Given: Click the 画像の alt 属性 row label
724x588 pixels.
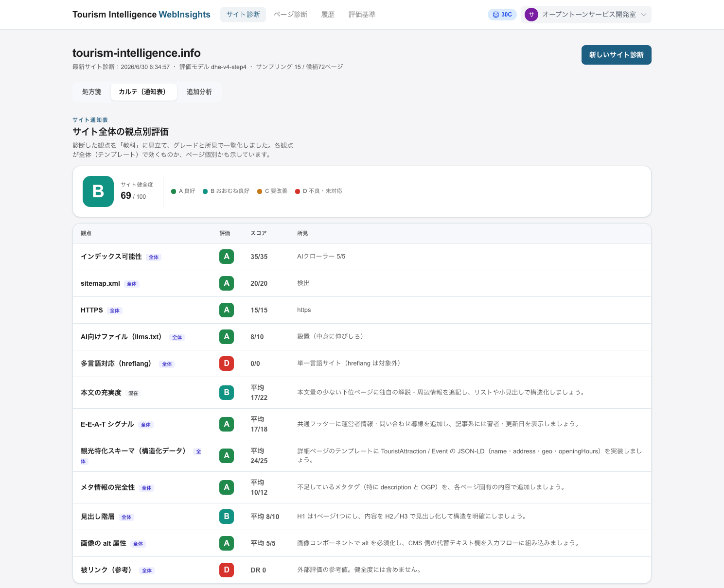Looking at the screenshot, I should (x=104, y=543).
